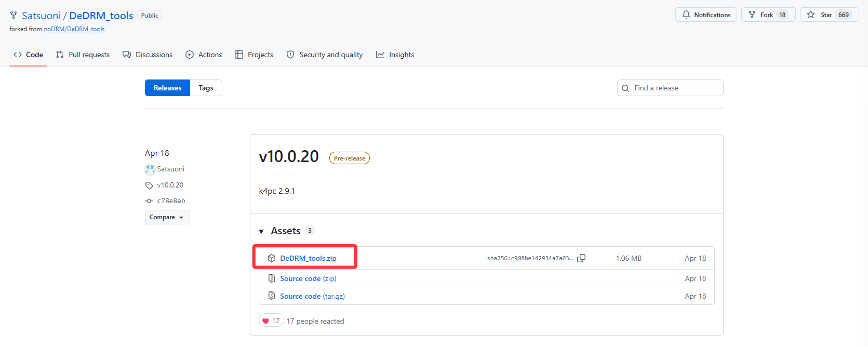Open the Satsuoni owner profile link
This screenshot has height=347, width=868.
41,16
